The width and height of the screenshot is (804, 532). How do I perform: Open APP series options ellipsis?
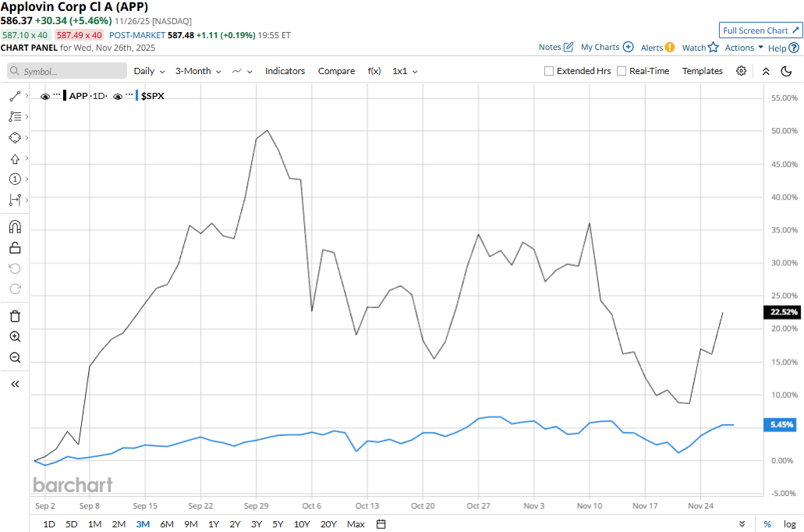(x=57, y=95)
